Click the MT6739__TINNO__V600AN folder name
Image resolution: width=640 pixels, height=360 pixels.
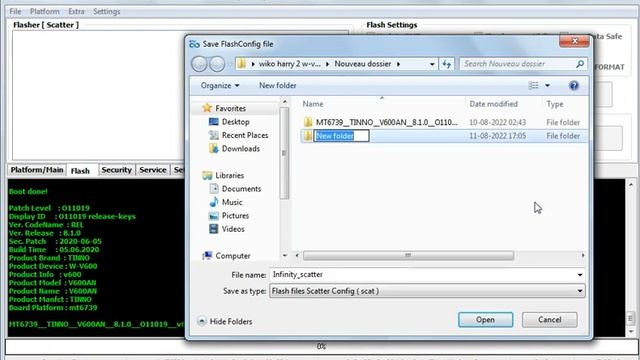(387, 122)
